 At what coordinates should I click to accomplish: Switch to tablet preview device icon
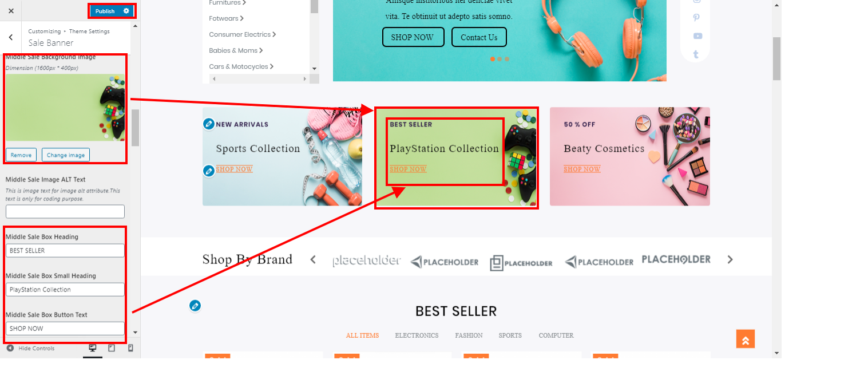[x=112, y=348]
